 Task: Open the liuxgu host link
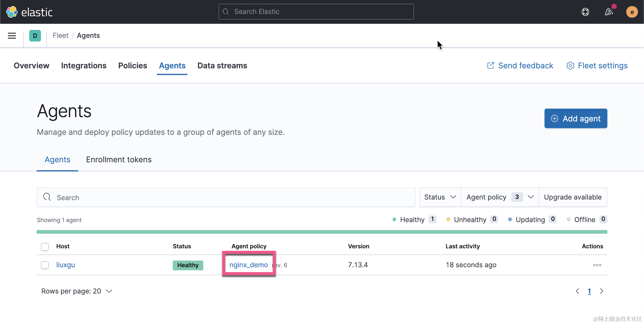[65, 265]
